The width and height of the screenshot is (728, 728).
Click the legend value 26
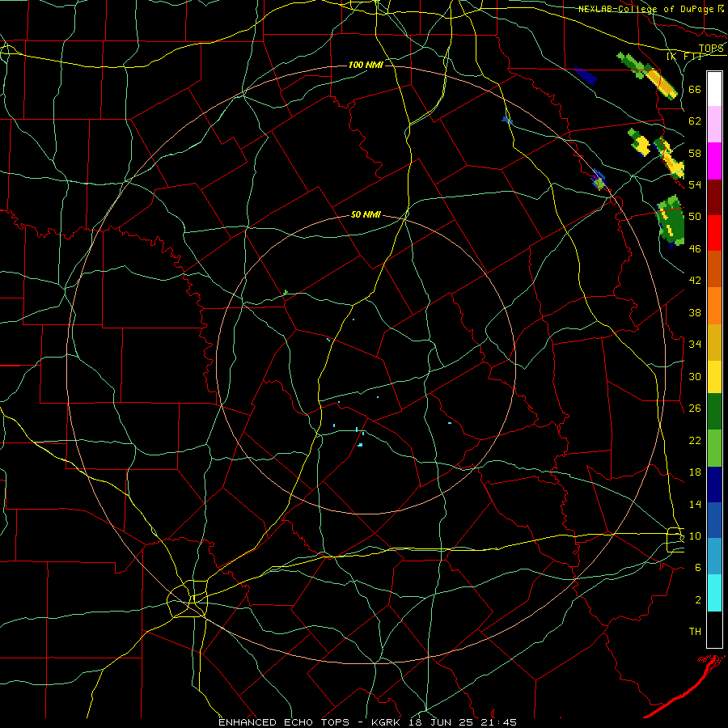tap(695, 408)
